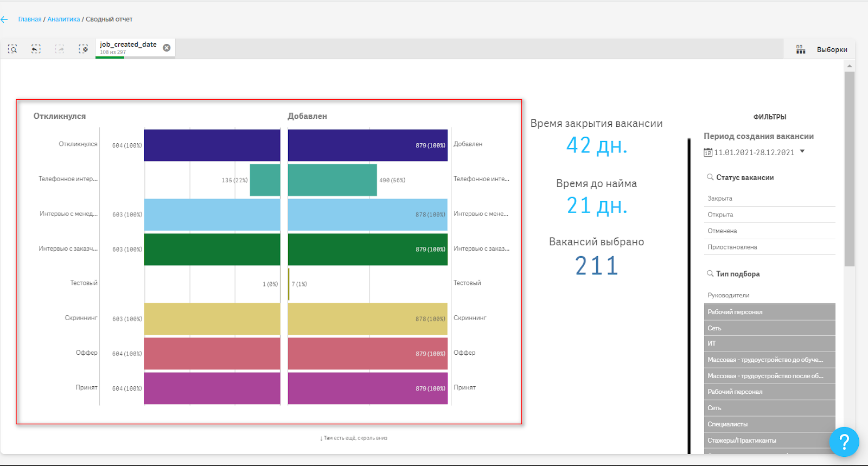Select the Отменена status
The image size is (868, 466).
(x=769, y=231)
